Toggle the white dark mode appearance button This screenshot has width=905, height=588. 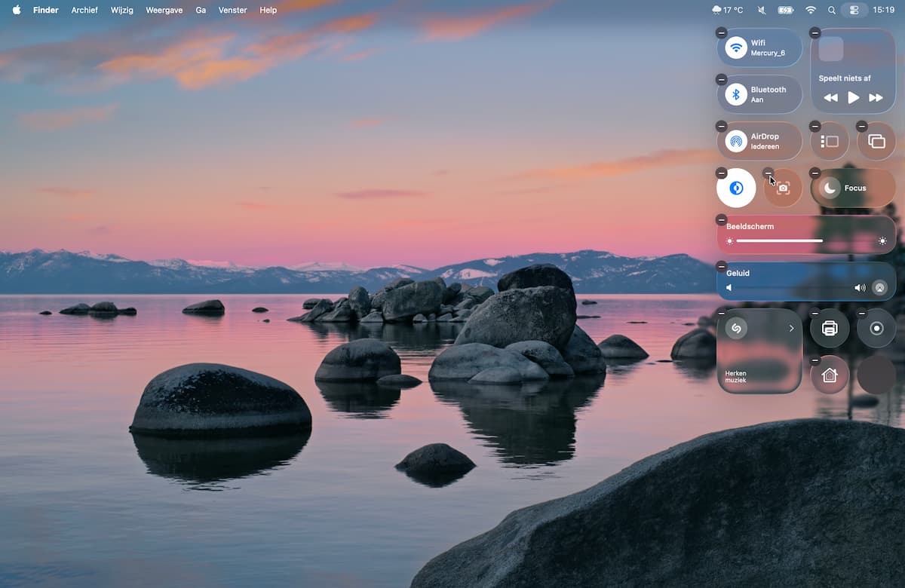point(736,188)
